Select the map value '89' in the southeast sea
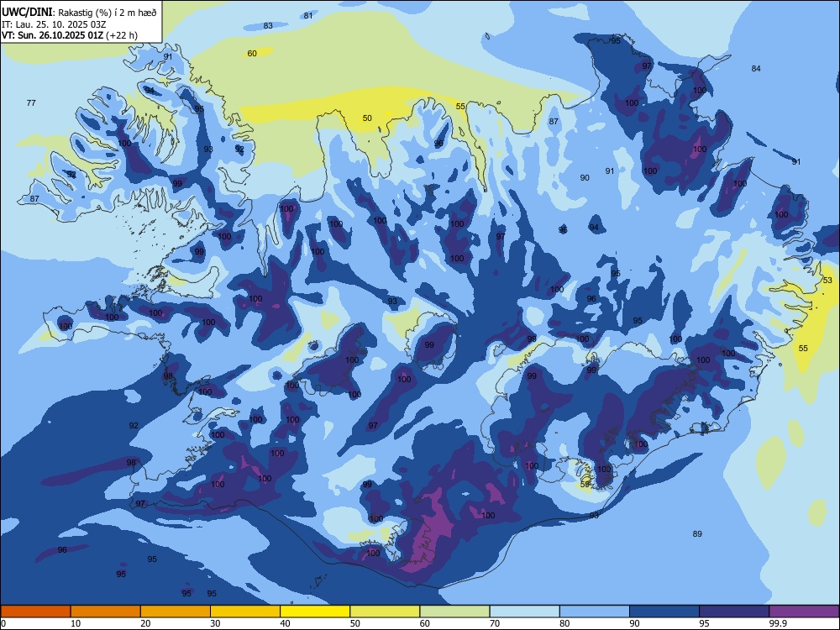 click(x=697, y=533)
